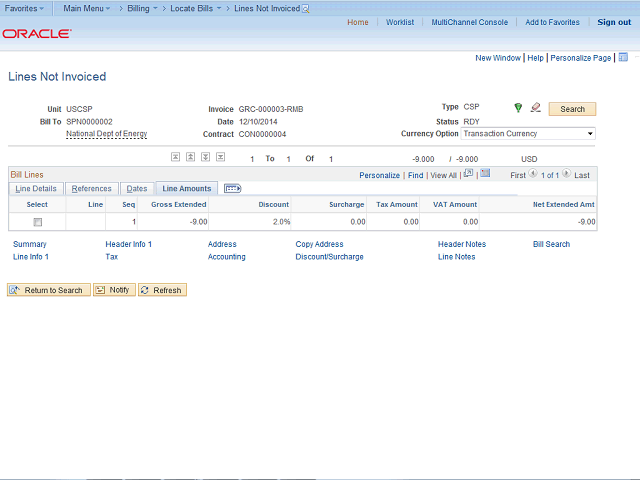Viewport: 640px width, 480px height.
Task: Click the Oracle logo
Action: tap(37, 33)
